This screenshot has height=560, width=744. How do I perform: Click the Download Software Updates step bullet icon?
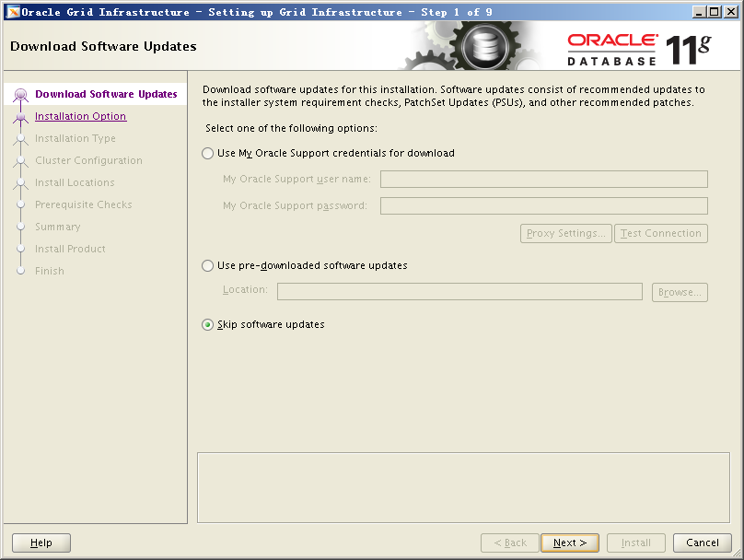tap(20, 95)
